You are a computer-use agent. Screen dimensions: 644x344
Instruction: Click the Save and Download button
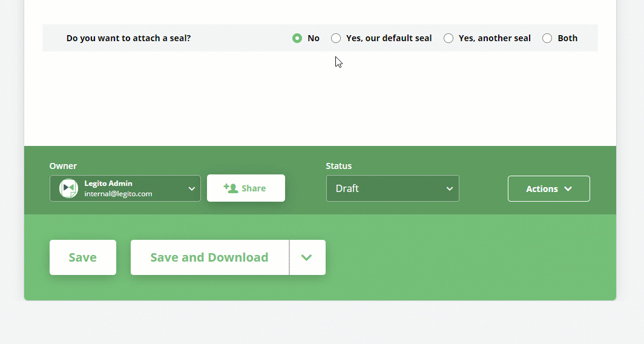[210, 257]
